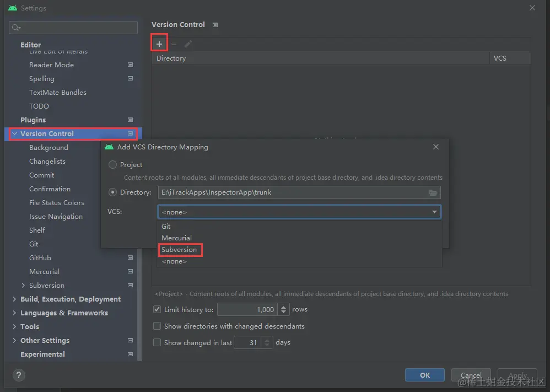Select the Editor category in the tree
The height and width of the screenshot is (392, 550).
point(30,45)
